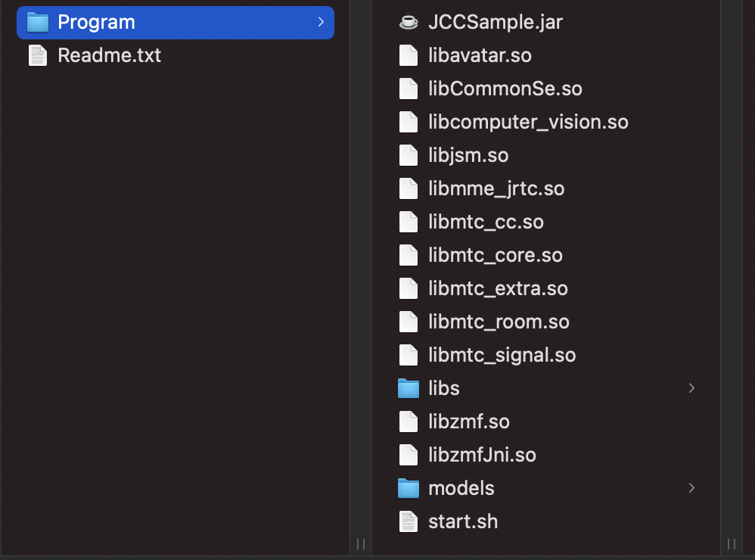The image size is (755, 560).
Task: Expand the models folder chevron
Action: tap(691, 488)
